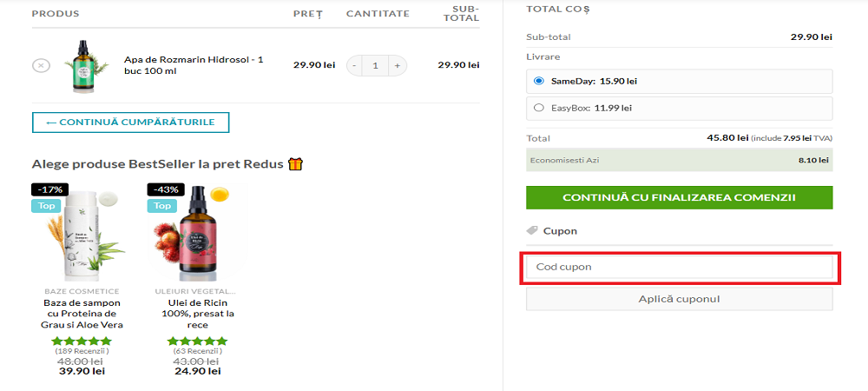Click Continuă Cumpărăturile button

click(130, 122)
